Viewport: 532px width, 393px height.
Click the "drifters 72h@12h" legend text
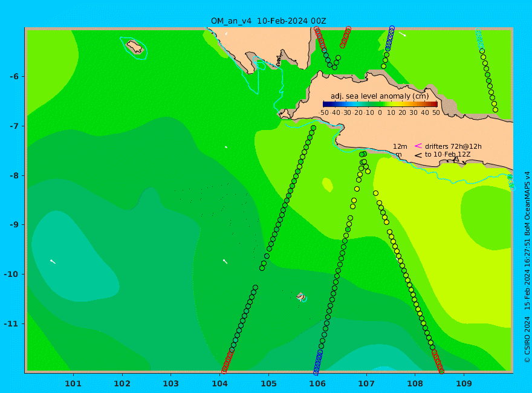(453, 146)
